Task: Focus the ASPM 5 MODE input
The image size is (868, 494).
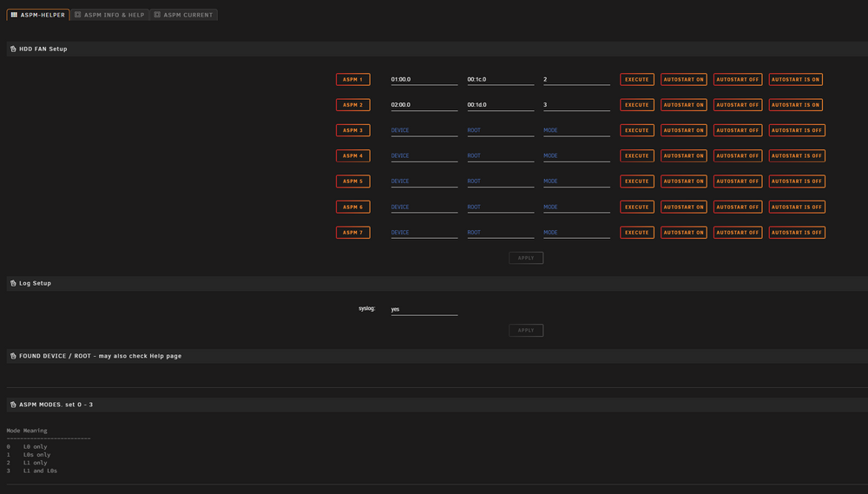Action: (x=576, y=181)
